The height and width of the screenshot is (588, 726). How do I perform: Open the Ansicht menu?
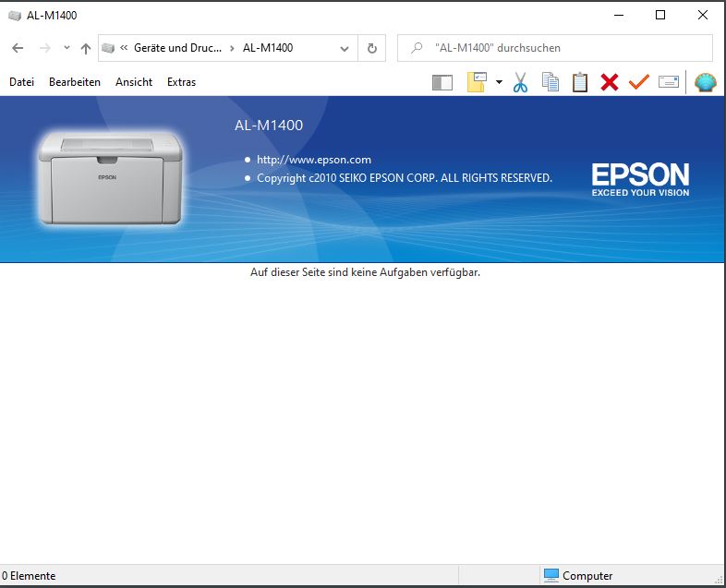[x=134, y=82]
